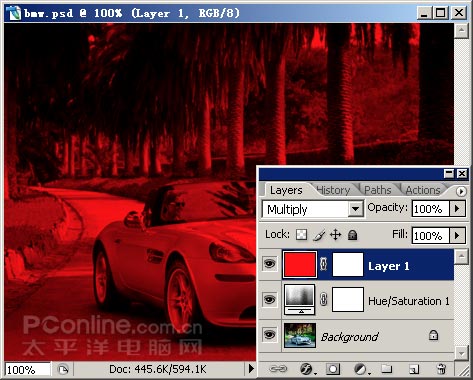473x380 pixels.
Task: Click the create new layer icon
Action: pos(414,369)
